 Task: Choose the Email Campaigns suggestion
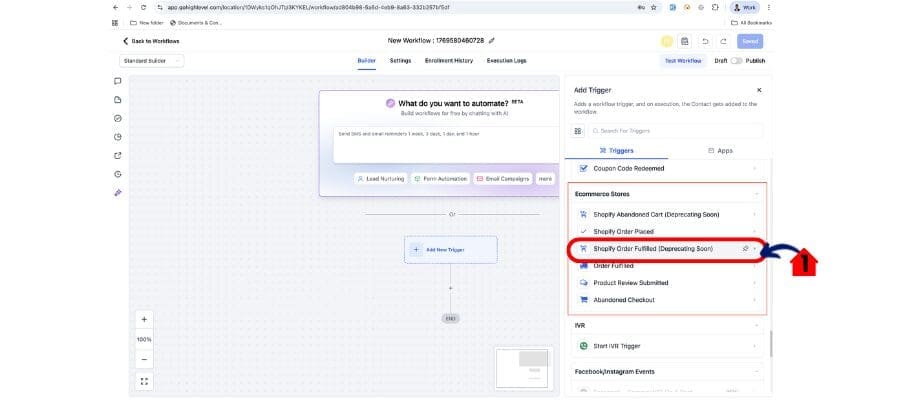coord(503,179)
